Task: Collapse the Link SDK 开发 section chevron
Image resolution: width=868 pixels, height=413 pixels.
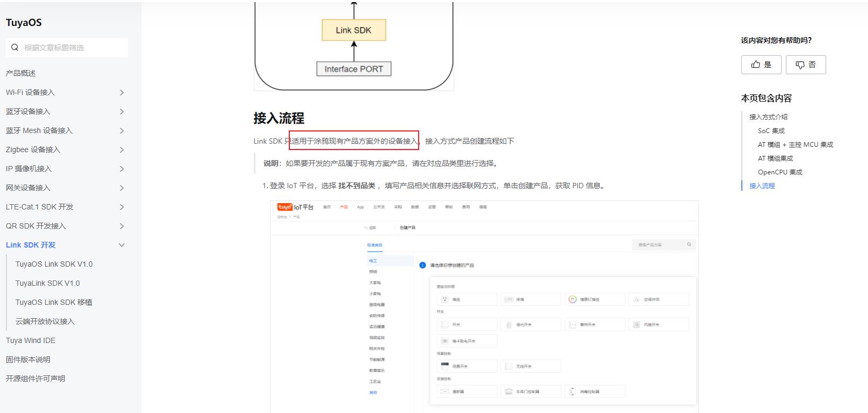Action: click(x=122, y=245)
